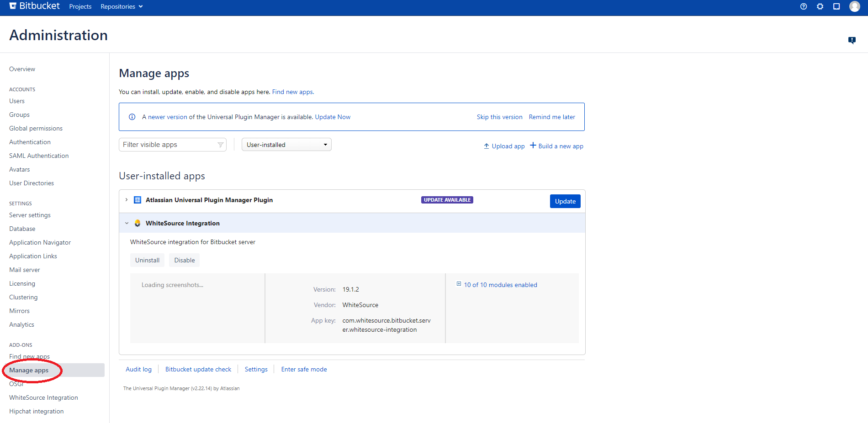Open Server settings in the sidebar
Viewport: 868px width, 423px height.
tap(30, 215)
